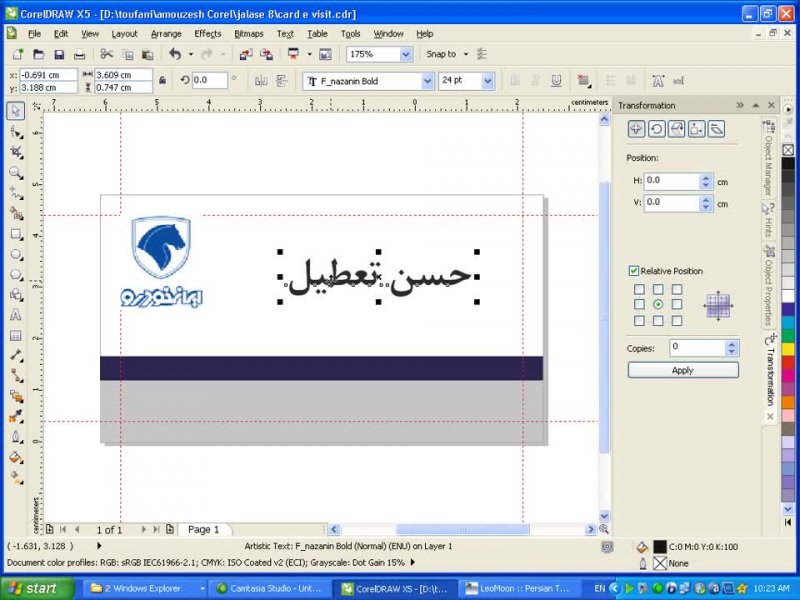Open the Bitmaps menu
800x600 pixels.
coord(249,33)
